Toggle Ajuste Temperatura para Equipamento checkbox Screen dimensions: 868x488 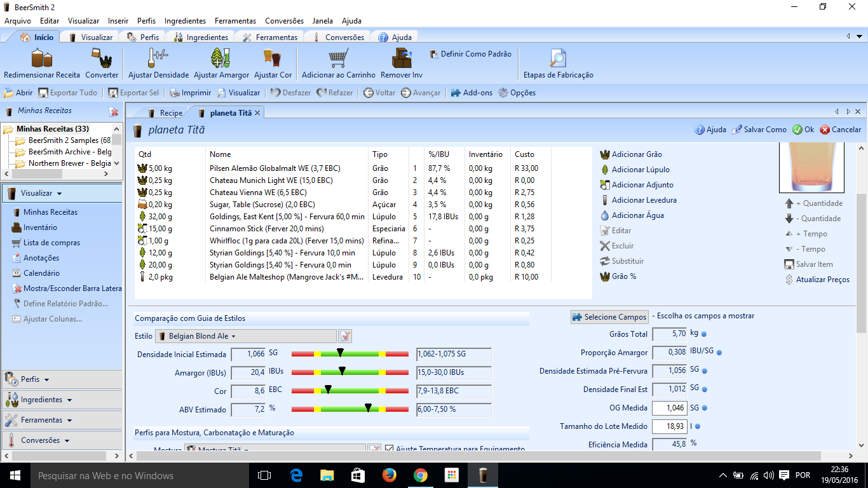[390, 449]
